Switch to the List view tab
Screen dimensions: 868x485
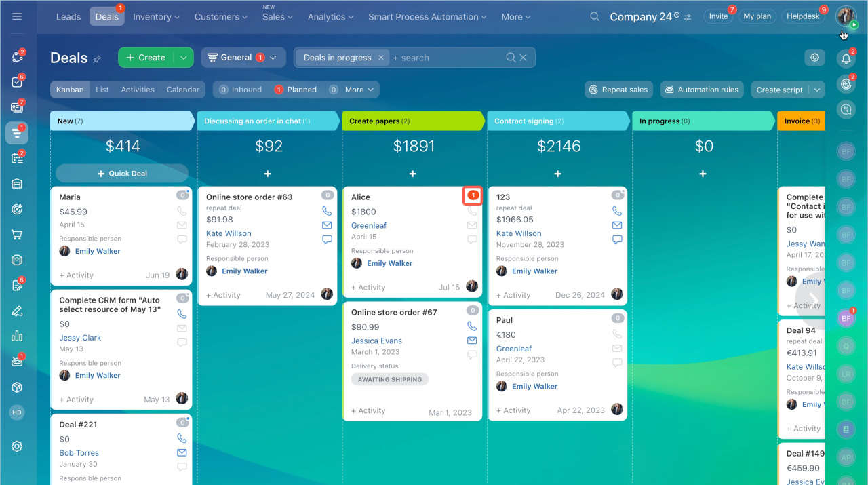[x=102, y=90]
